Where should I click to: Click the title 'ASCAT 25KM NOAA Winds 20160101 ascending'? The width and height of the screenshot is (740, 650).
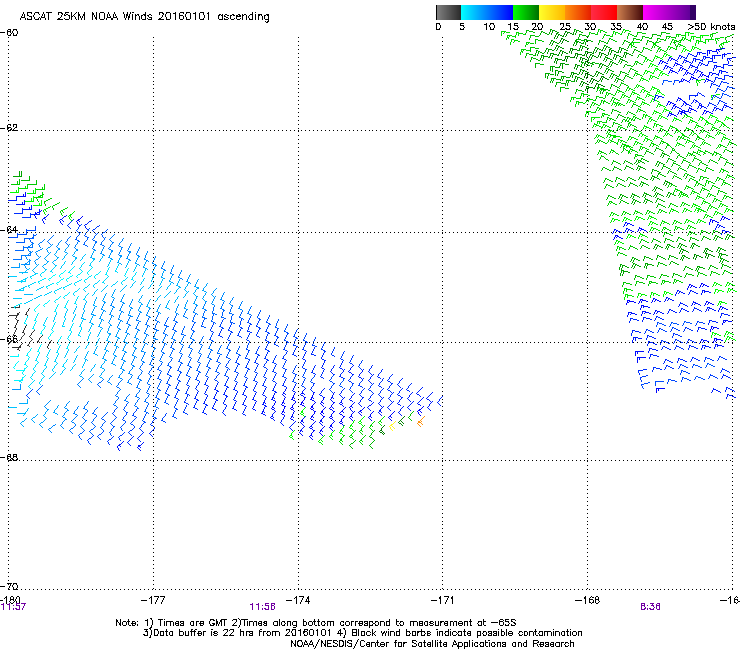coord(144,17)
